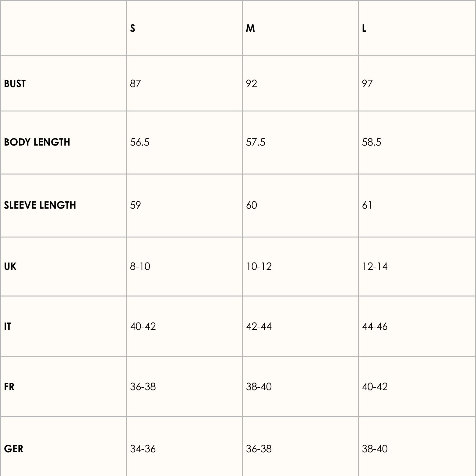The height and width of the screenshot is (476, 476).
Task: Select the IT row label
Action: click(8, 326)
